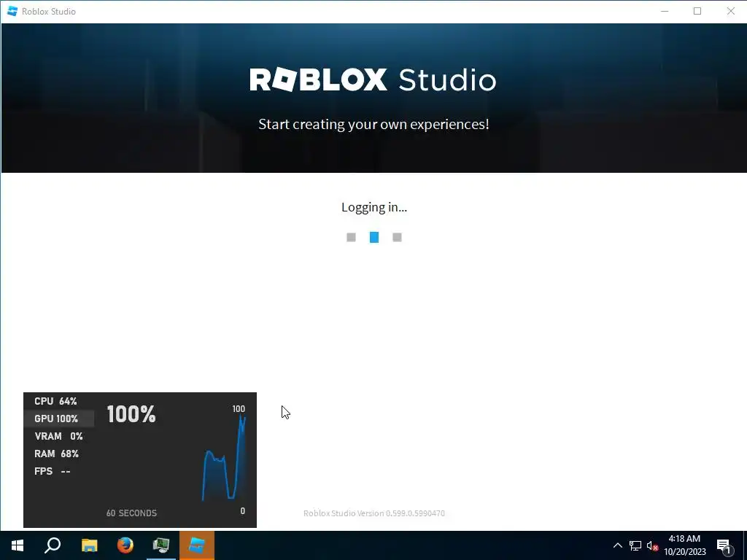Screen dimensions: 747x560
Task: Click the GPU usage graph
Action: pos(224,457)
